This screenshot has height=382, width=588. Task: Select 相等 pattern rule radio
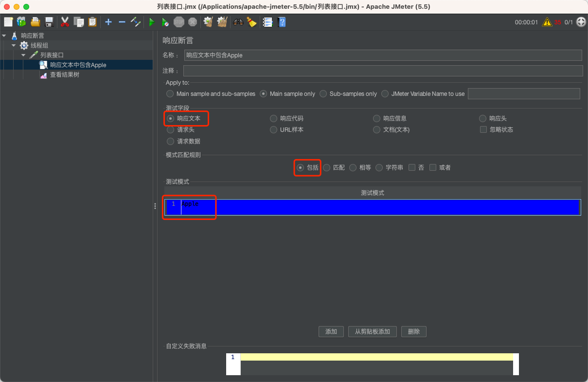pyautogui.click(x=353, y=167)
